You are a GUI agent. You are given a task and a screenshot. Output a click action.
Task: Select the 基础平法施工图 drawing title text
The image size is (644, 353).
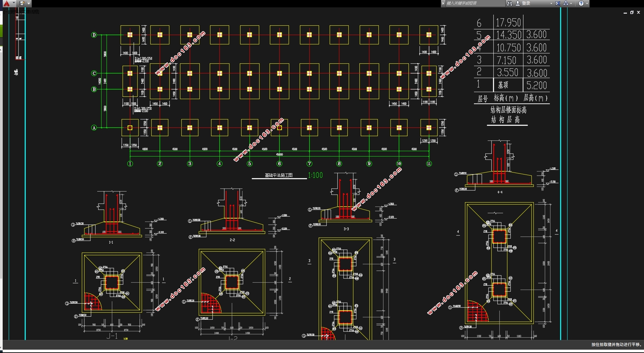click(x=279, y=175)
